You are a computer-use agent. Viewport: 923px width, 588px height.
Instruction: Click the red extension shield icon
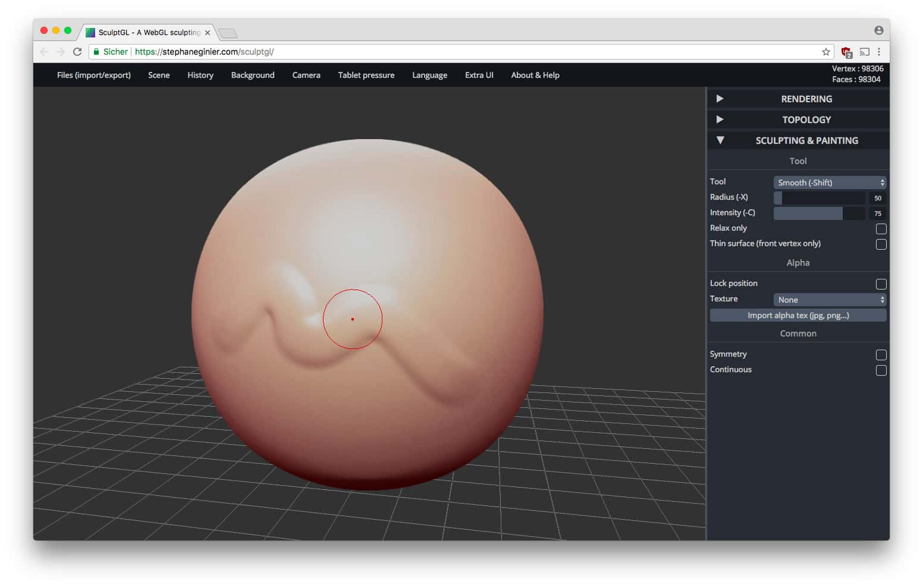point(845,52)
